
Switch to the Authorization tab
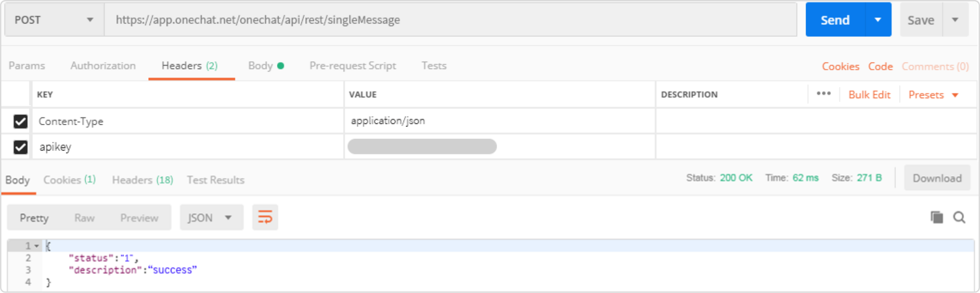103,66
